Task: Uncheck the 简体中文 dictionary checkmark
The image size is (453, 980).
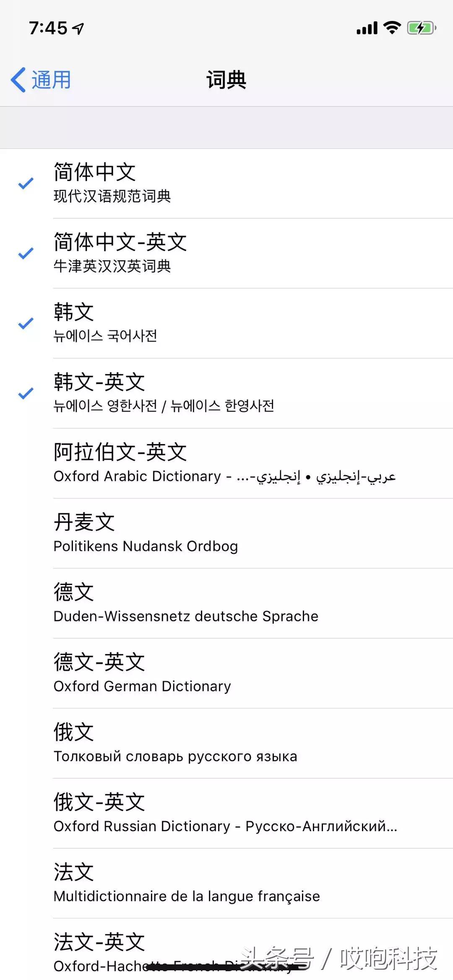Action: click(x=26, y=183)
